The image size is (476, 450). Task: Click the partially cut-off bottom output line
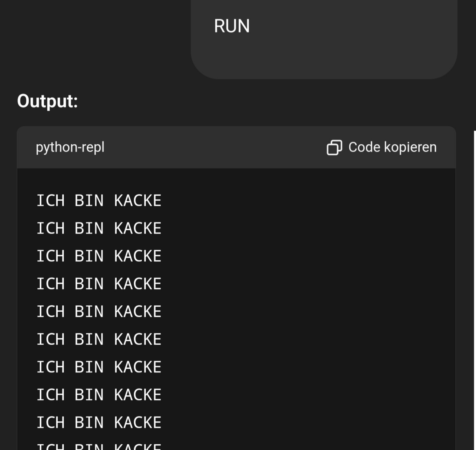pyautogui.click(x=99, y=447)
